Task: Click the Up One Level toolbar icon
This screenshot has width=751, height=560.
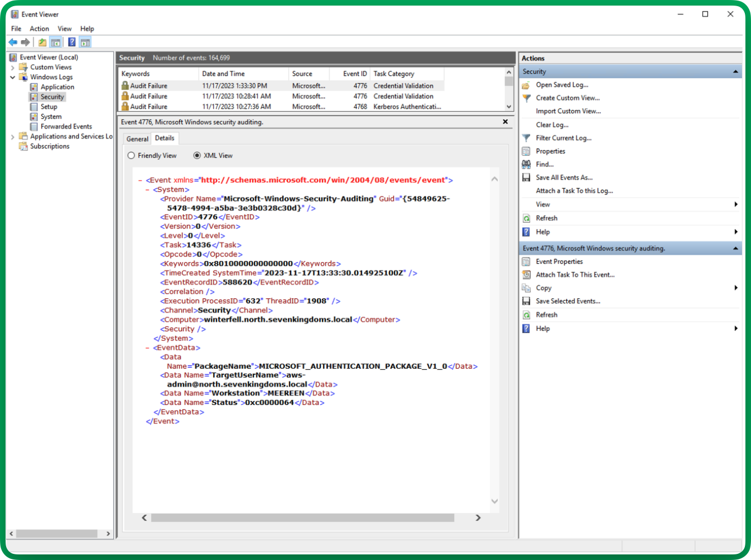Action: [x=42, y=42]
